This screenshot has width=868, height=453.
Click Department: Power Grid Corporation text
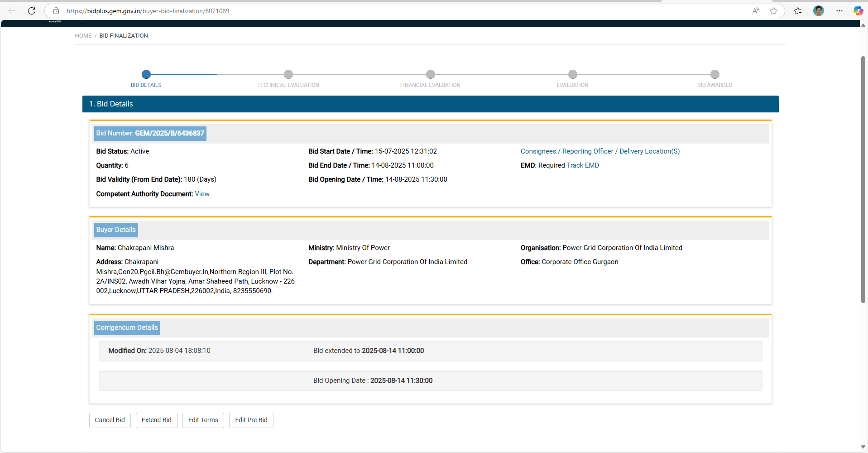[x=388, y=262]
